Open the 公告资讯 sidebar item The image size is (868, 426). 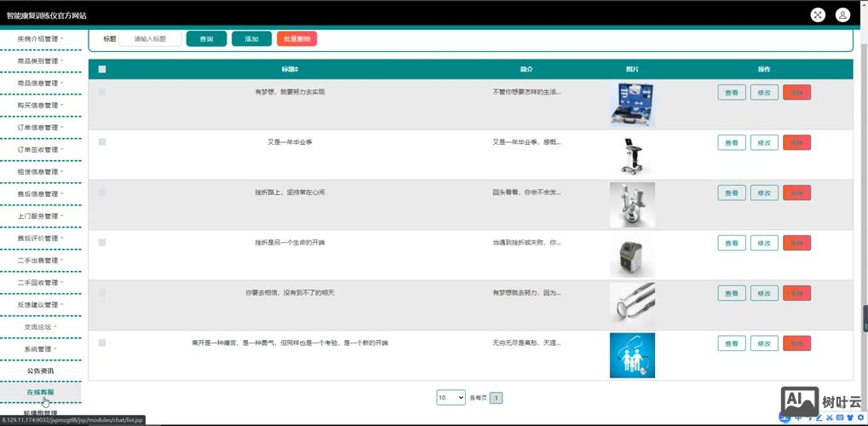pyautogui.click(x=40, y=371)
